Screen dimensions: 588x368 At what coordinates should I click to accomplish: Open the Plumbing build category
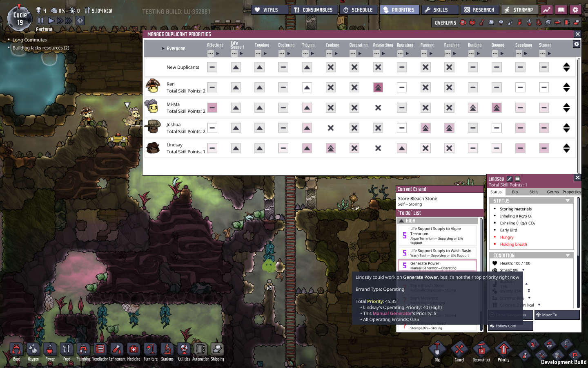[83, 351]
